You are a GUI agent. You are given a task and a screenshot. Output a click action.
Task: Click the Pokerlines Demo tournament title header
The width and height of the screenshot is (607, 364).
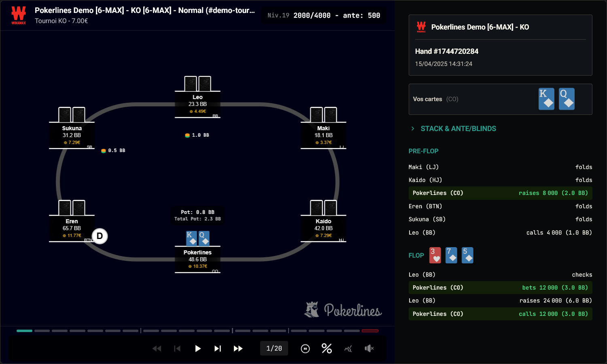[x=145, y=10]
